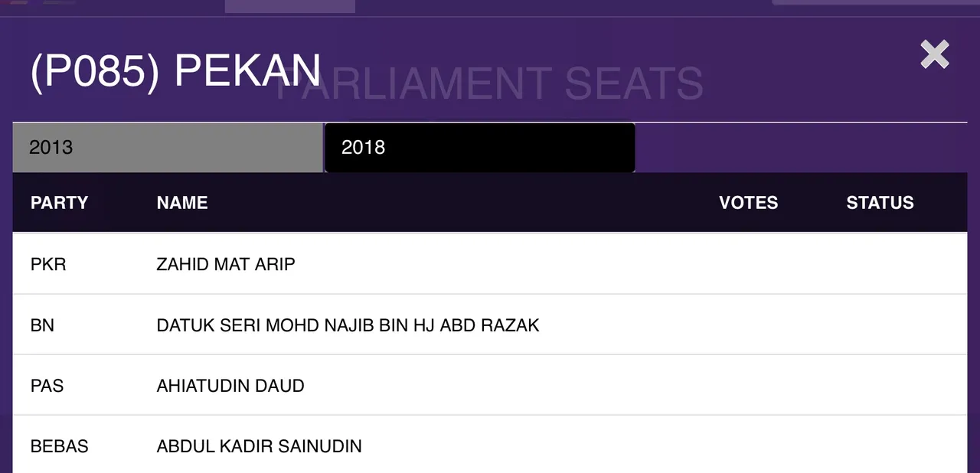
Task: Click the STATUS column header
Action: click(x=880, y=203)
